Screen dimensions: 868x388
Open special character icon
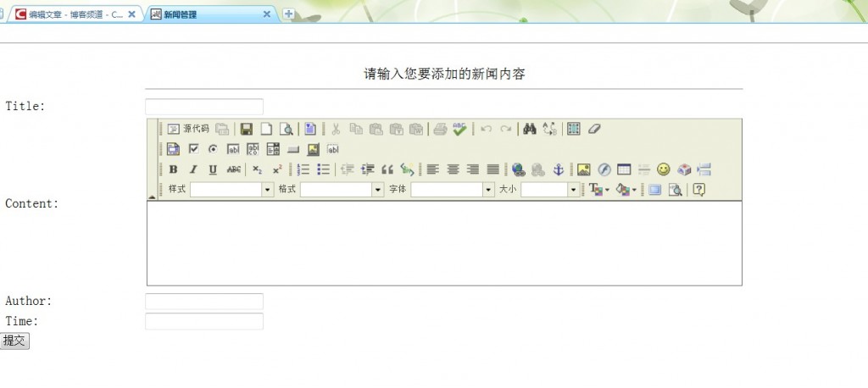tap(684, 169)
